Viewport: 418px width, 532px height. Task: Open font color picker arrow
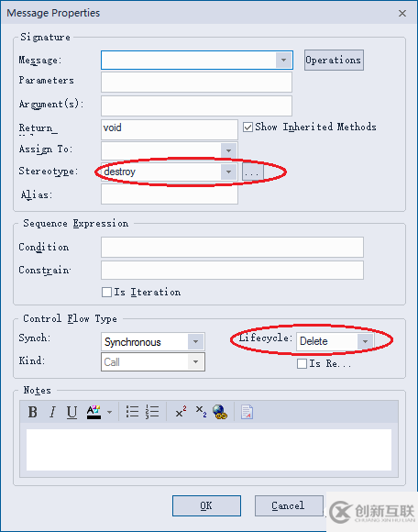[109, 412]
